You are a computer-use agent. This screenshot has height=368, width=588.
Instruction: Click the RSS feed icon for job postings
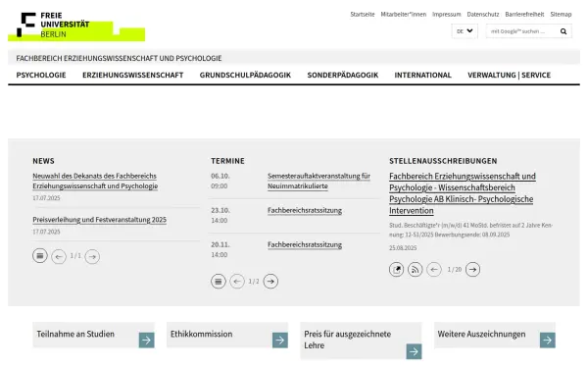coord(416,269)
